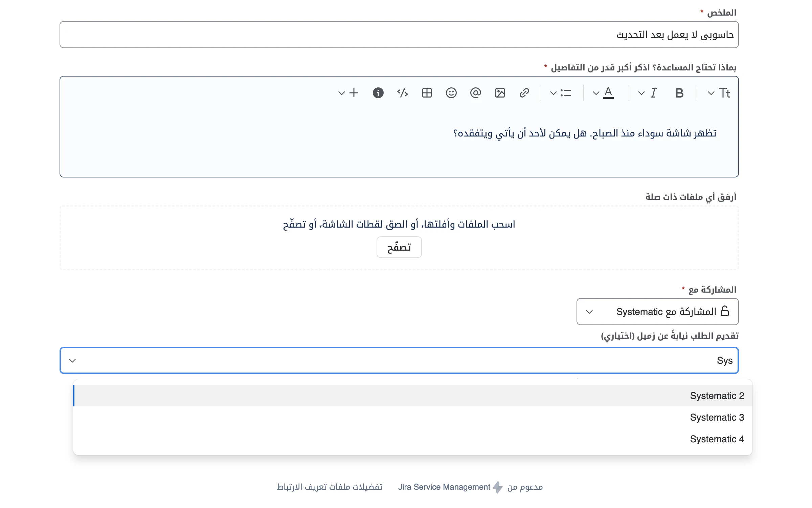Screen dimensions: 812x508
Task: Insert a bulleted list
Action: pos(566,93)
